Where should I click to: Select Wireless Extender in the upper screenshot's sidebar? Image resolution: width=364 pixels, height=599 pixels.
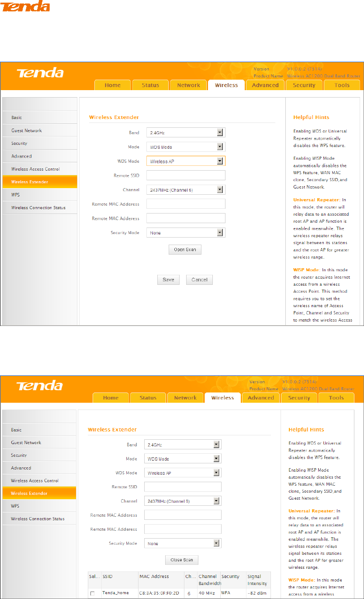40,182
